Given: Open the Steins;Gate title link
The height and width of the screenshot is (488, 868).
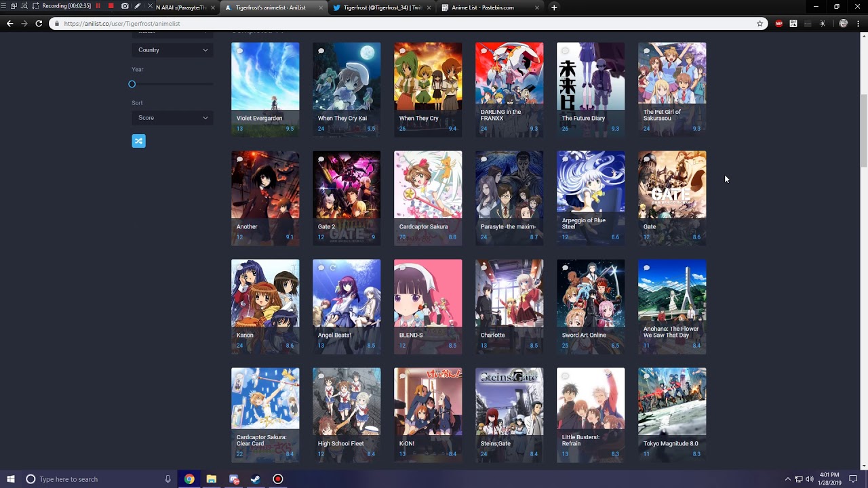Looking at the screenshot, I should click(x=496, y=444).
